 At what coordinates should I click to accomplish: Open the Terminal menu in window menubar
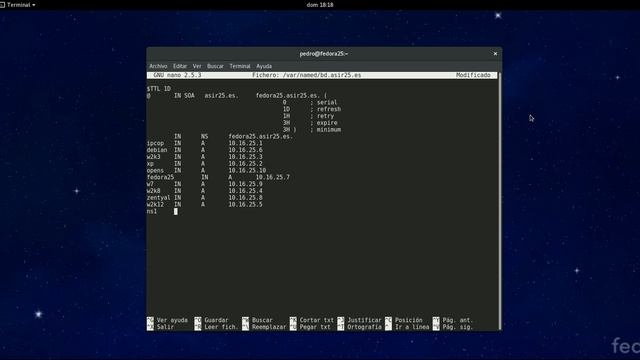240,66
